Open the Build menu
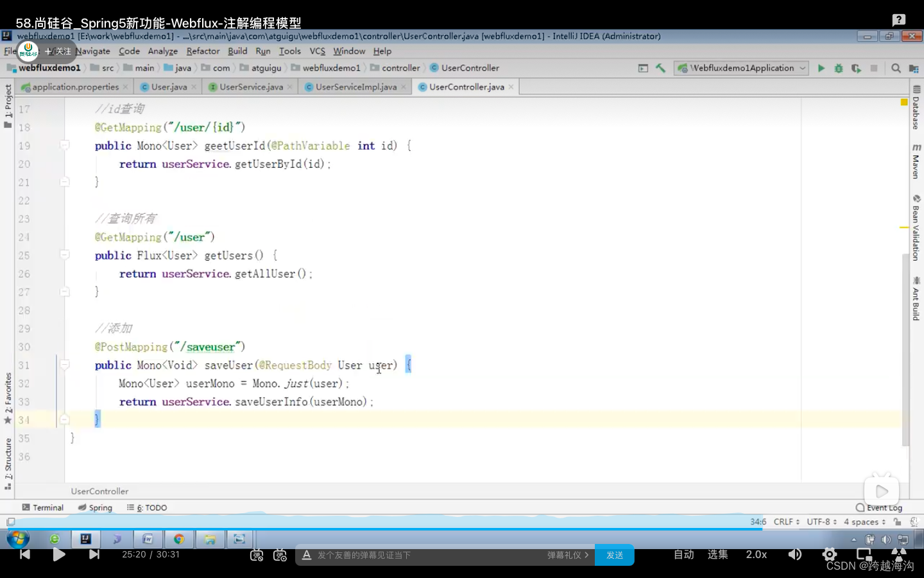Viewport: 924px width, 578px height. click(237, 51)
